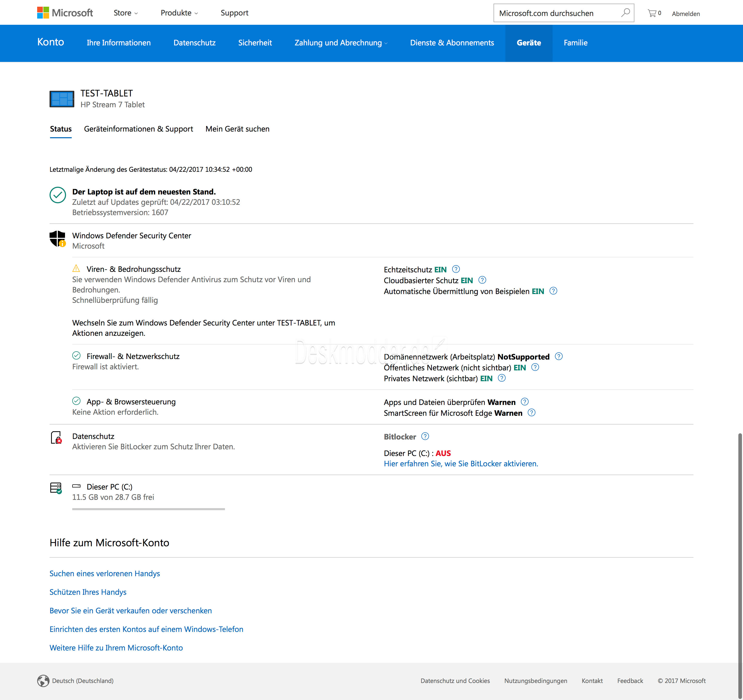The height and width of the screenshot is (700, 743).
Task: Click the 'HP Stream 7 Tablet' model text
Action: point(112,105)
